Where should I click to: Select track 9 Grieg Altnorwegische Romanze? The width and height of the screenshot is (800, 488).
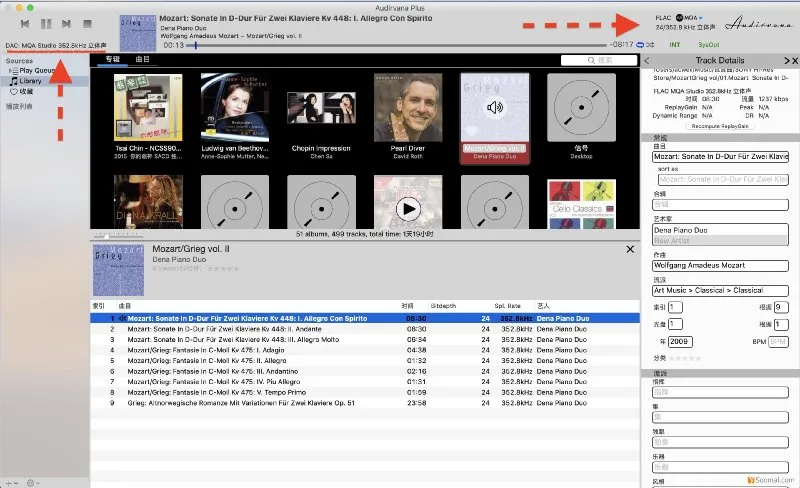coord(365,403)
